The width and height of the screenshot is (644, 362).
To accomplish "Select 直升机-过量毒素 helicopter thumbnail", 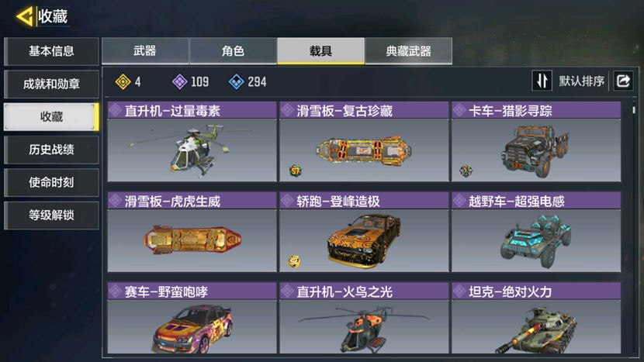I will tap(192, 150).
